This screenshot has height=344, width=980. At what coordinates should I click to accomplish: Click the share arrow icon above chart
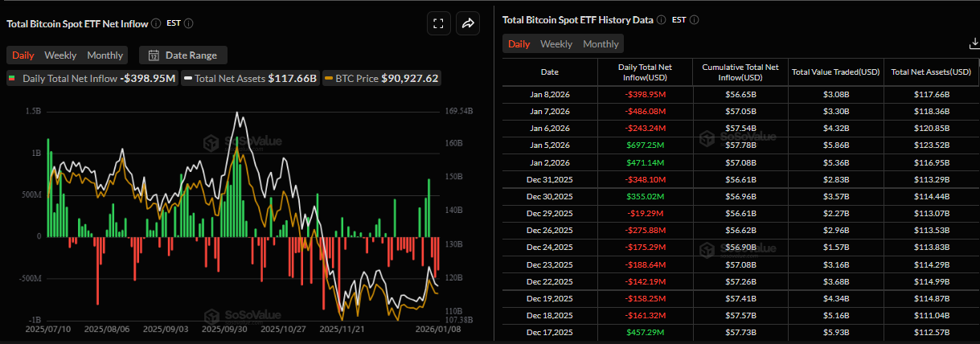467,24
